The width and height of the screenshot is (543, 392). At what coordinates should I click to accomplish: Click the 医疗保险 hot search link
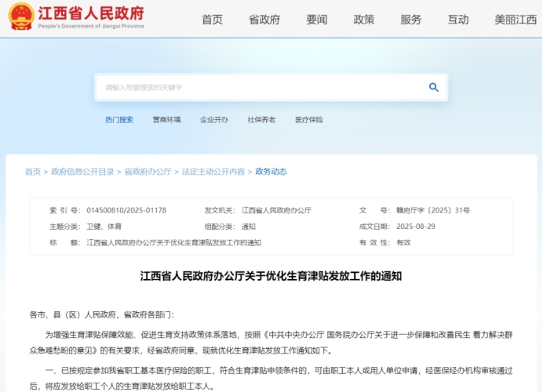click(309, 120)
